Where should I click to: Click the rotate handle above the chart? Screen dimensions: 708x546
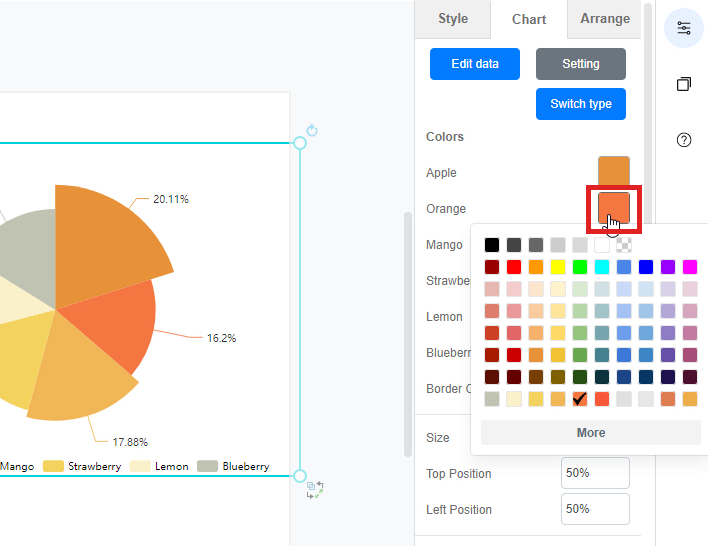(x=312, y=131)
